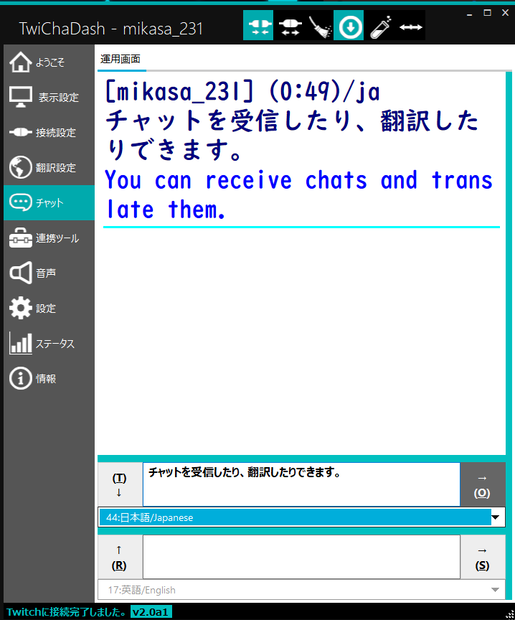Minimize the TwiChaDash window

(470, 13)
